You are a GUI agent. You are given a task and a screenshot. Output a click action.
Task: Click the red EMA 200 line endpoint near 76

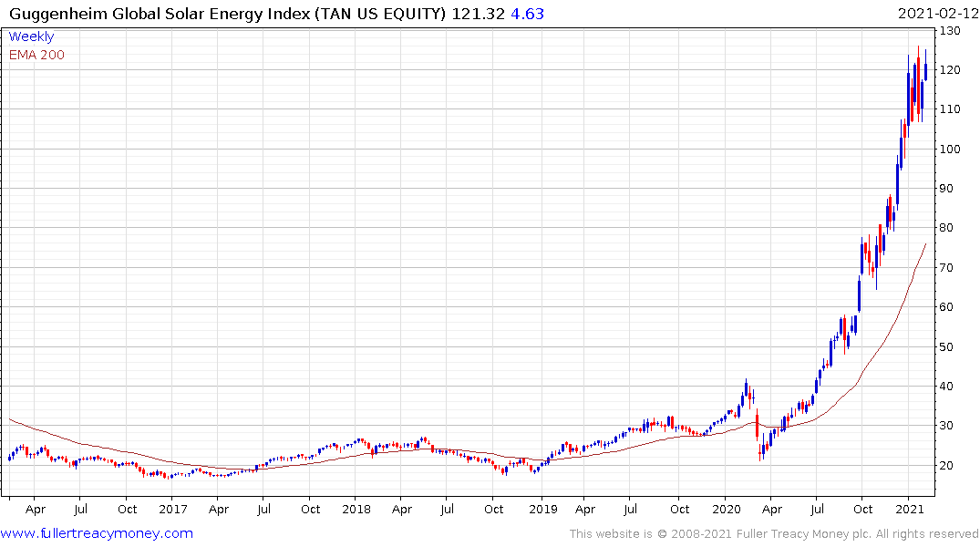coord(925,244)
